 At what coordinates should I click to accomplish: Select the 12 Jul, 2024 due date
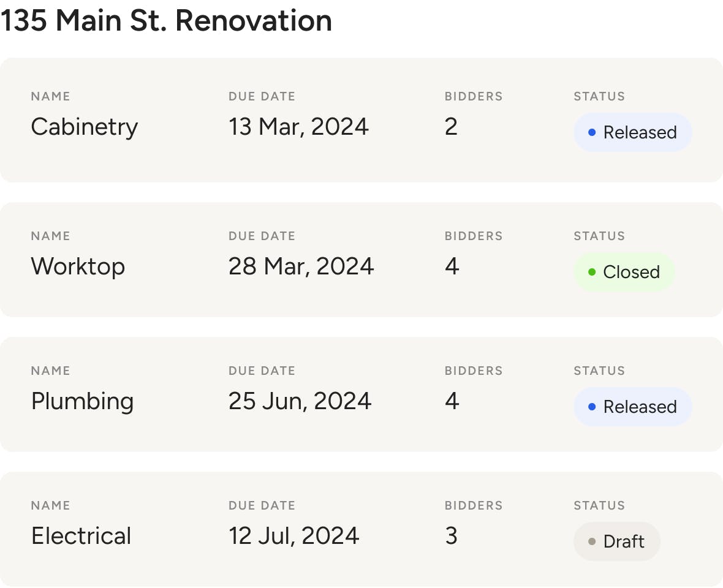[293, 535]
